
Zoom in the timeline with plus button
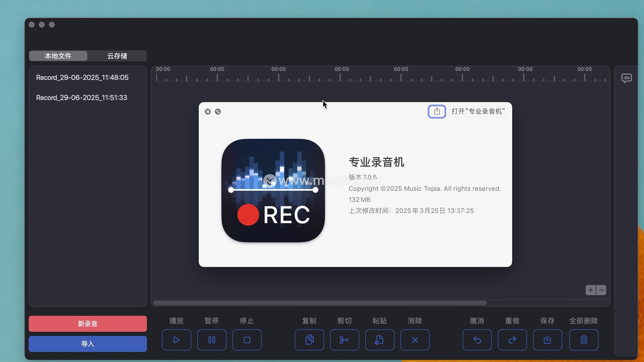(591, 290)
